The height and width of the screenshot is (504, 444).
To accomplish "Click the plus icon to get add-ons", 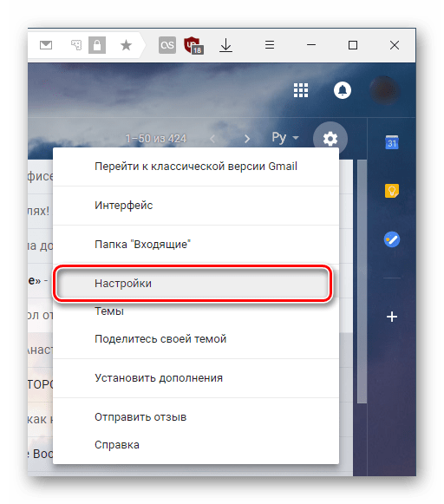I will [392, 317].
